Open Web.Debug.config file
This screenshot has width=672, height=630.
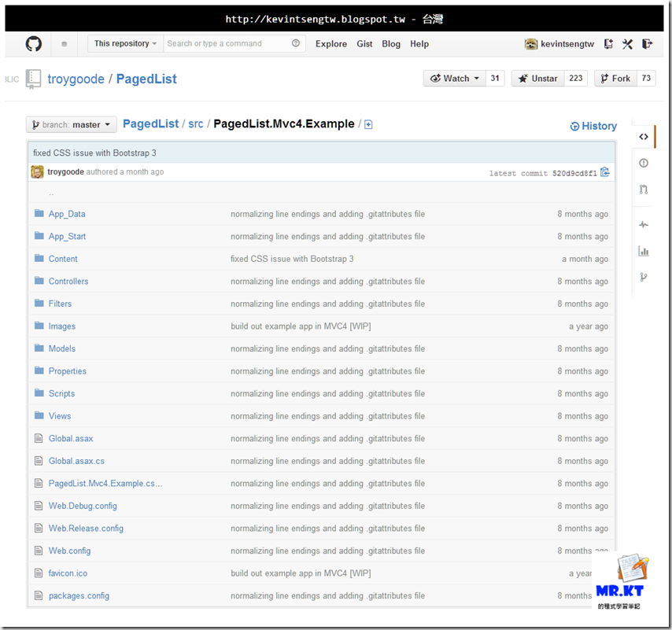(83, 506)
